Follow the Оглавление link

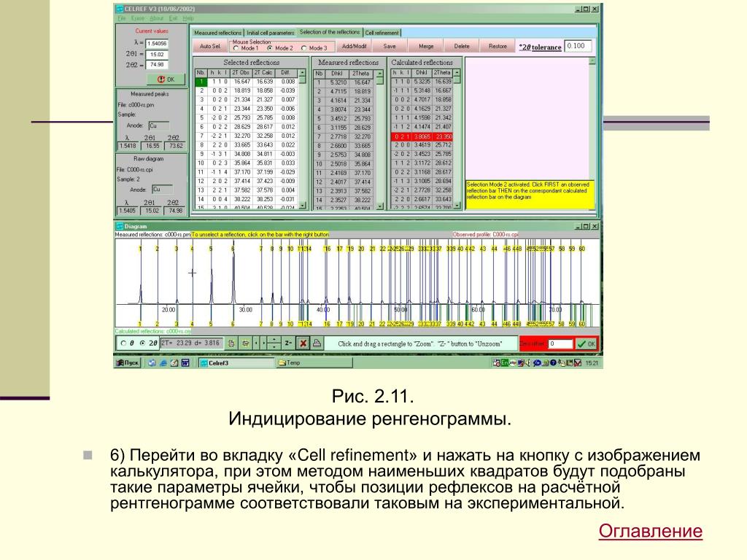point(650,531)
